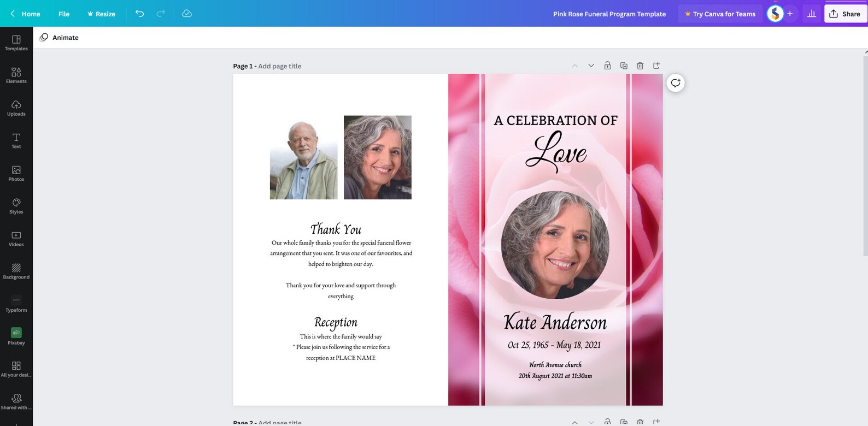This screenshot has height=426, width=868.
Task: Click Add page title for Page 1
Action: (x=279, y=66)
